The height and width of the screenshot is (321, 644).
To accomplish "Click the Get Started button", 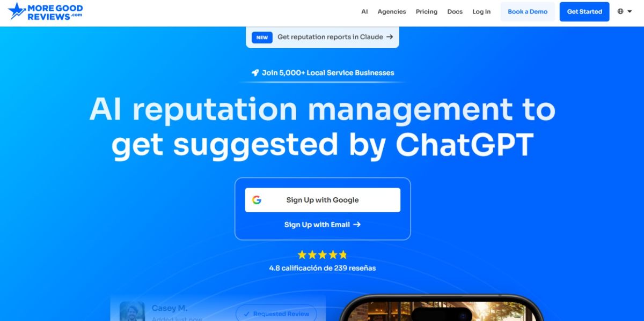I will tap(584, 12).
